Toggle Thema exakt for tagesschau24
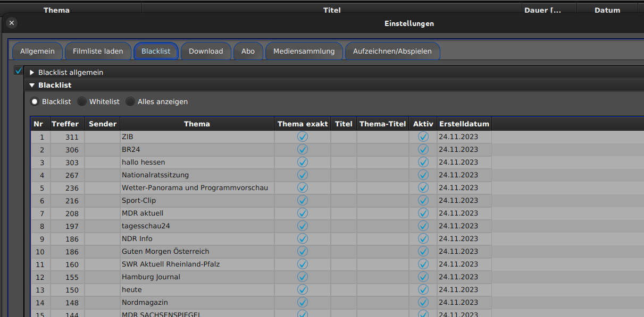The width and height of the screenshot is (644, 317). 303,226
